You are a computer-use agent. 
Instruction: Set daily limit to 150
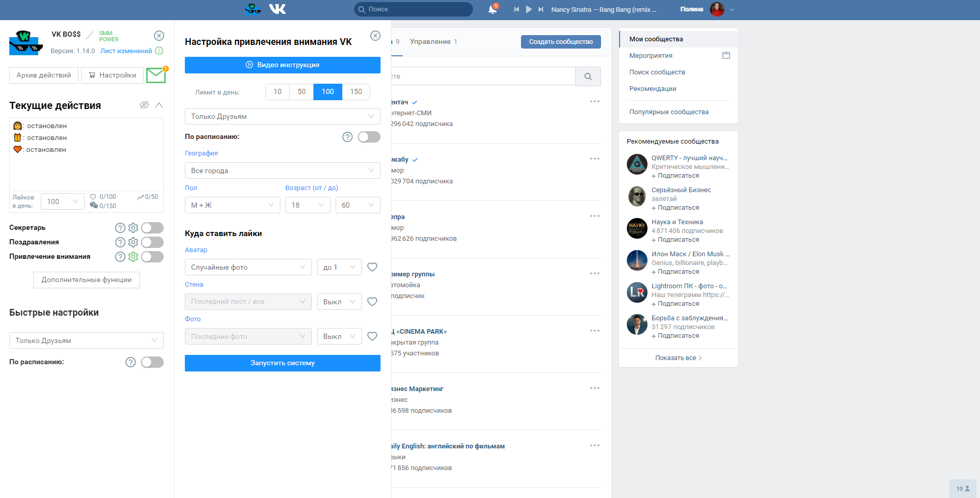[356, 91]
